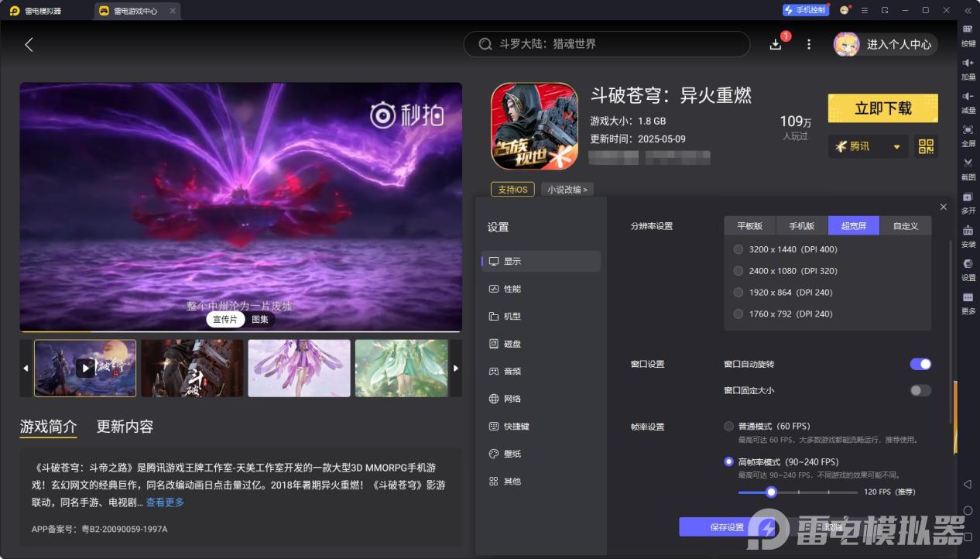Select 1760 x 792 (DPI 240) resolution
The height and width of the screenshot is (559, 980).
(x=738, y=314)
